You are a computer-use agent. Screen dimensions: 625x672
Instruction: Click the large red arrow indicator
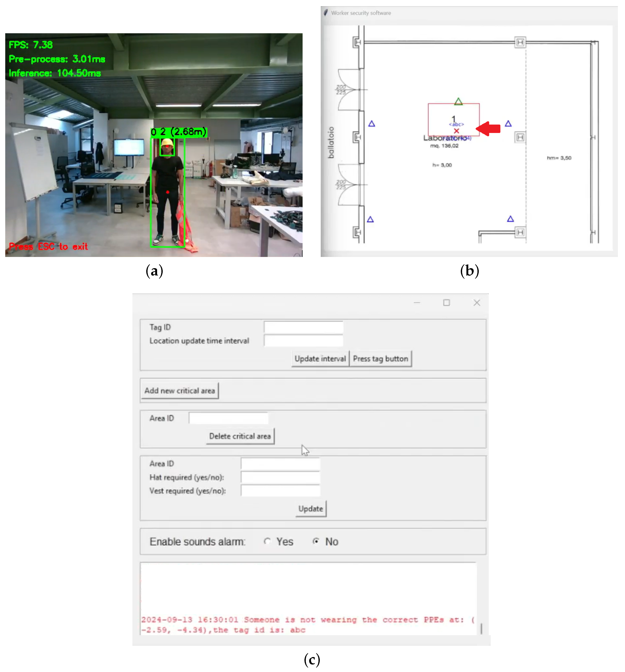pyautogui.click(x=488, y=128)
